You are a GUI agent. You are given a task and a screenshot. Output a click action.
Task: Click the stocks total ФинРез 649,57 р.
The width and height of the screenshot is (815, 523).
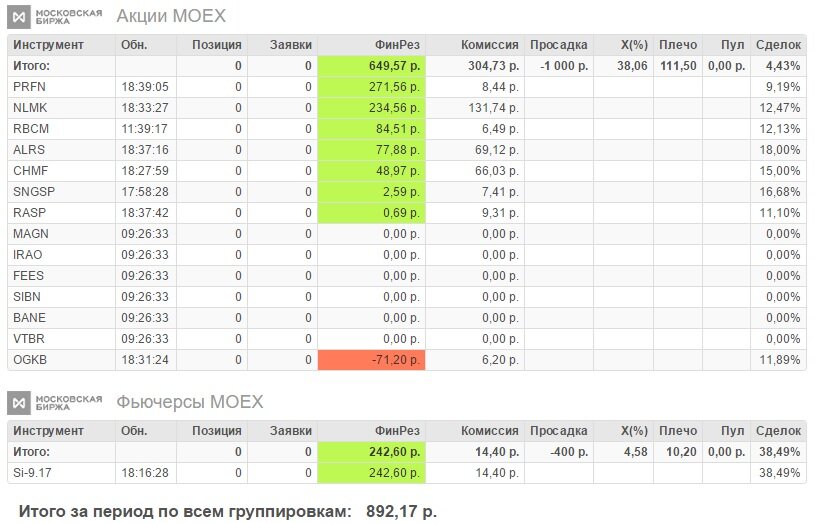coord(395,66)
